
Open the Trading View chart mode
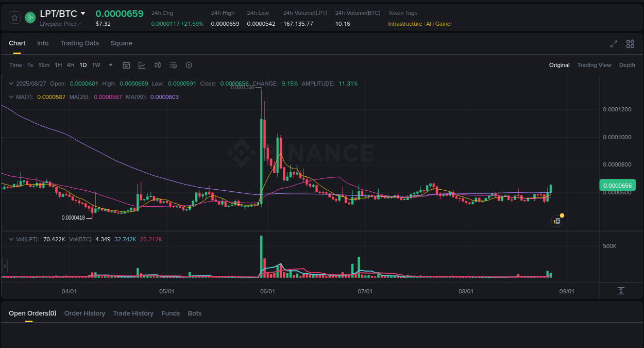594,65
